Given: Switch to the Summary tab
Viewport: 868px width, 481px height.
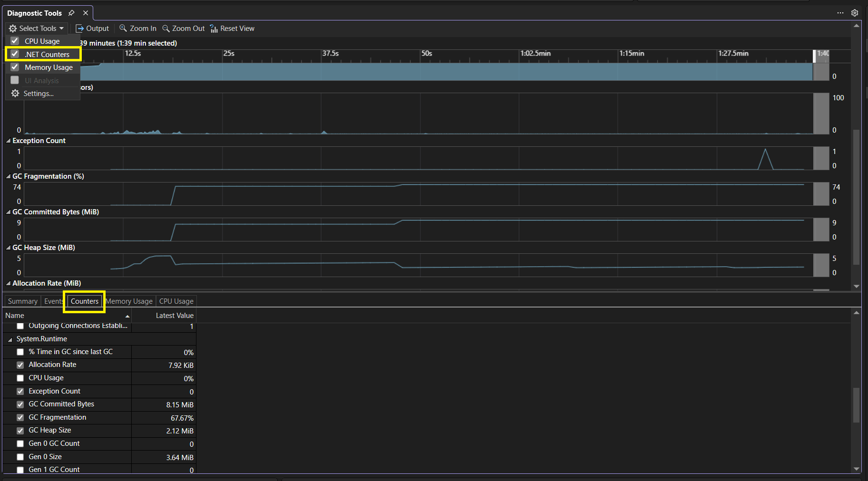Looking at the screenshot, I should click(x=22, y=301).
